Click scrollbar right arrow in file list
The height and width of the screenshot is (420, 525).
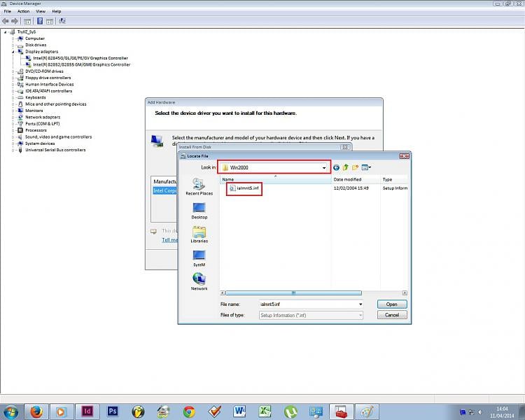(x=405, y=293)
